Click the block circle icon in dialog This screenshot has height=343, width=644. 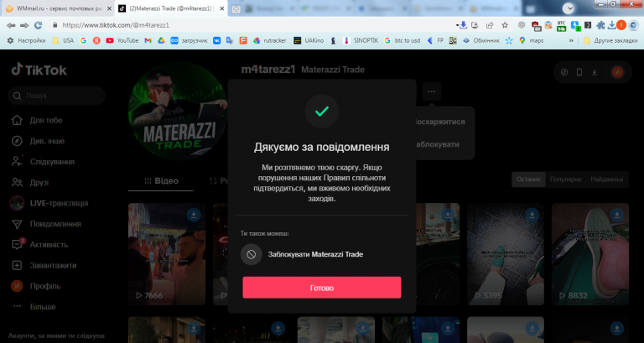point(251,254)
